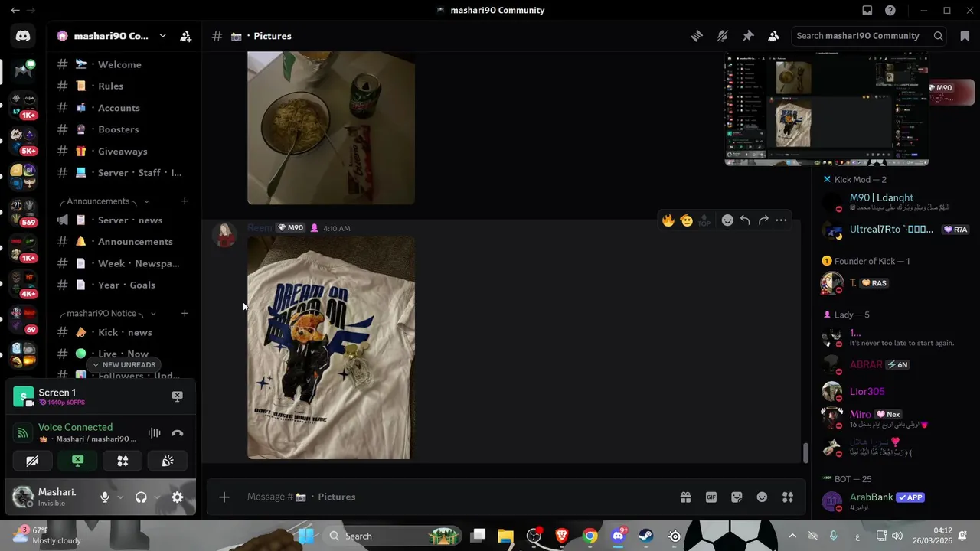Disconnect from voice channel
The image size is (980, 551).
coord(178,433)
